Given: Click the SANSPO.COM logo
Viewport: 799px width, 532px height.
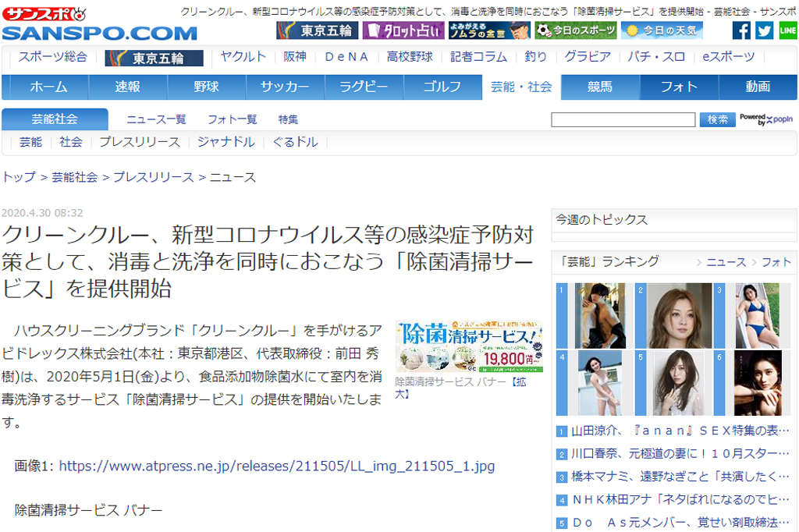Looking at the screenshot, I should point(100,33).
